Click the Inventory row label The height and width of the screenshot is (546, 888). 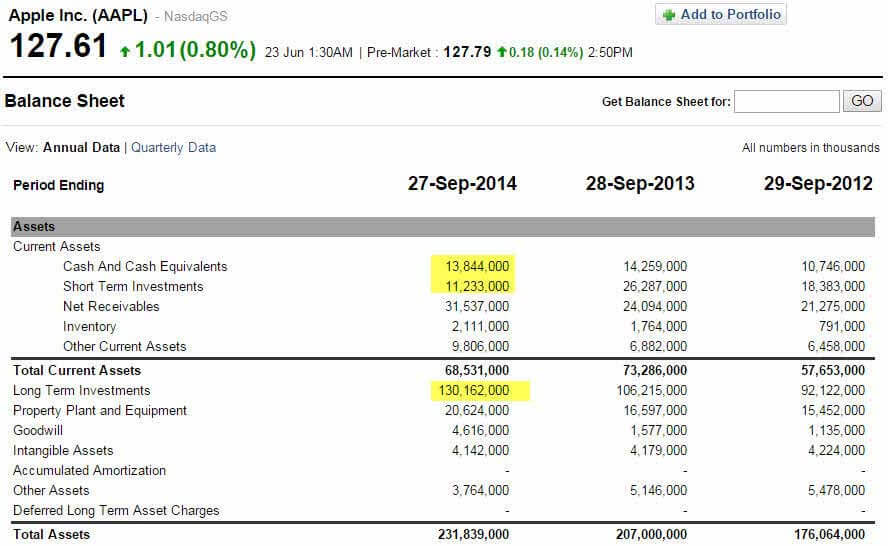click(89, 327)
